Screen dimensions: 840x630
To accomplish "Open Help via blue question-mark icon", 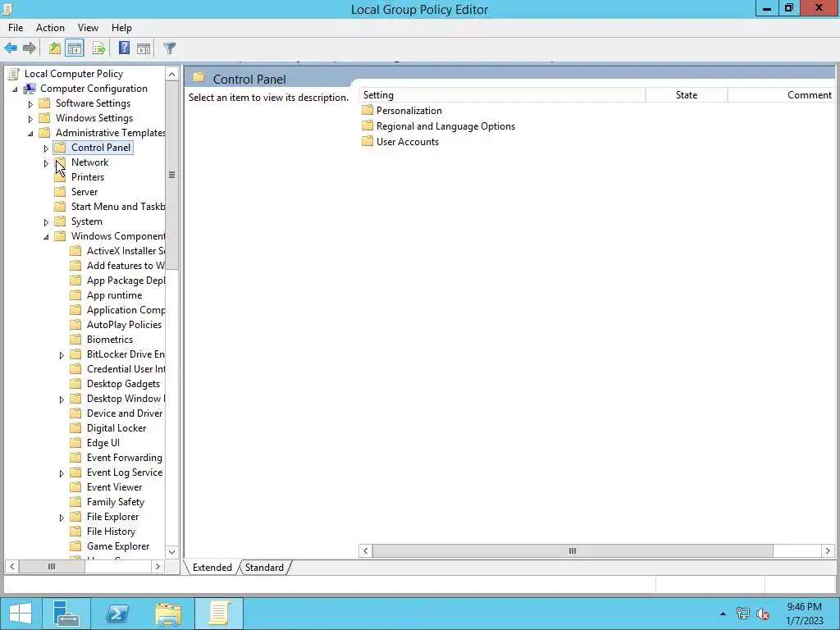I will coord(125,48).
